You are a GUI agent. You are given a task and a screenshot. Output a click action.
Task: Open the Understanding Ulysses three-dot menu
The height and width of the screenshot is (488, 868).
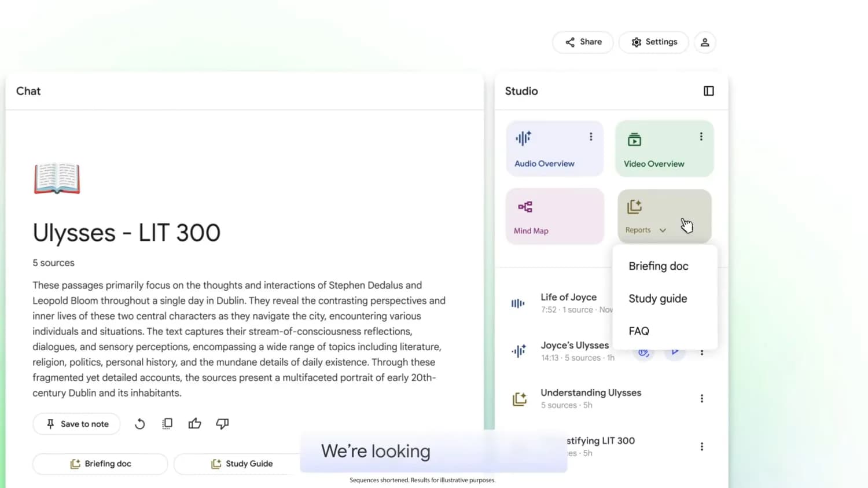point(701,398)
